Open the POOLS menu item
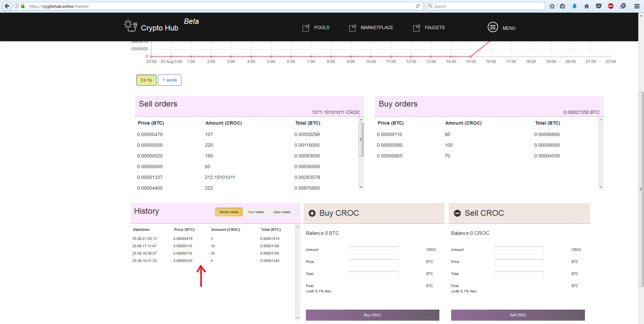The image size is (644, 324). (322, 27)
